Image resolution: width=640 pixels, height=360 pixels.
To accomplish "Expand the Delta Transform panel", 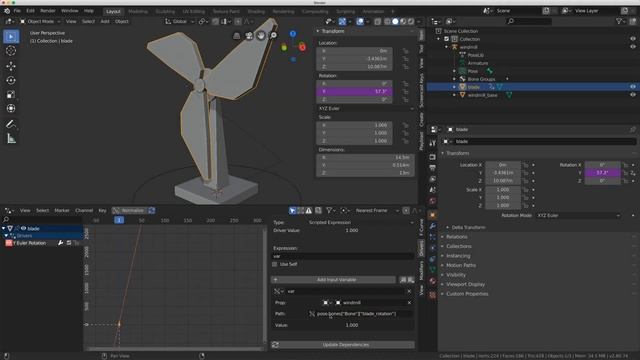I will [468, 227].
